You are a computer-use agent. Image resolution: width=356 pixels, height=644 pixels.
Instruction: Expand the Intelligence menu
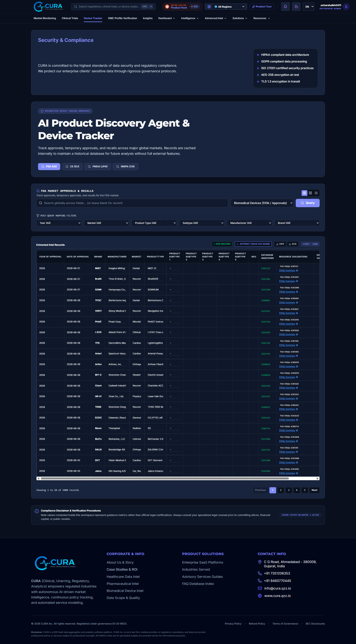[x=190, y=18]
